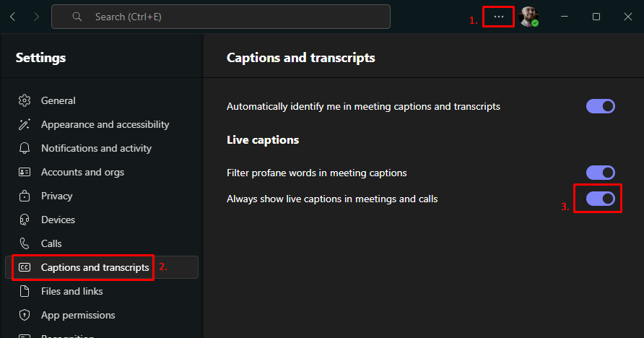The height and width of the screenshot is (338, 644).
Task: Select Captions and transcripts settings tab
Action: 95,267
